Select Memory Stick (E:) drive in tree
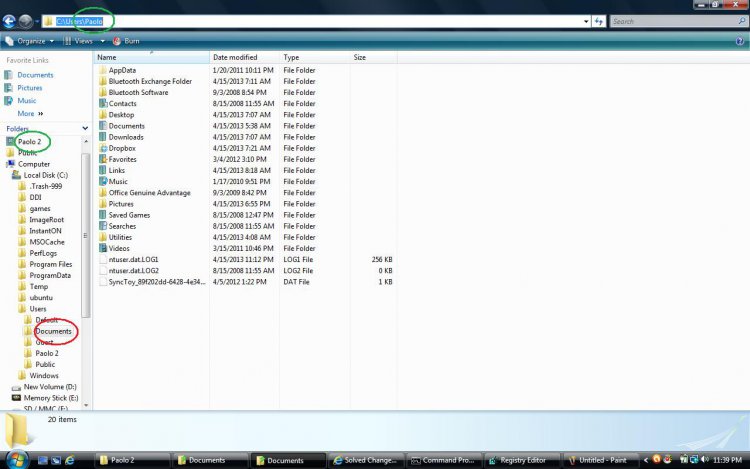Screen dimensions: 750x469 coord(51,398)
